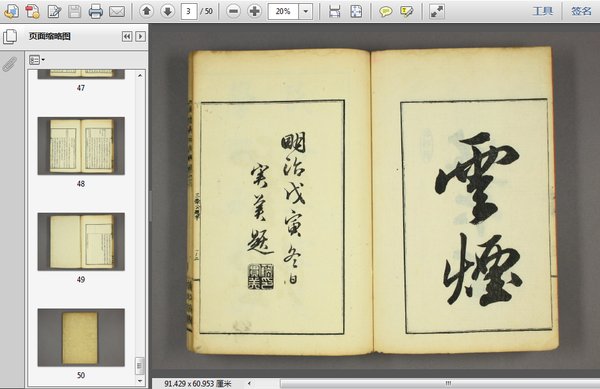The image size is (600, 389).
Task: Select the highlight text tool
Action: pyautogui.click(x=406, y=11)
